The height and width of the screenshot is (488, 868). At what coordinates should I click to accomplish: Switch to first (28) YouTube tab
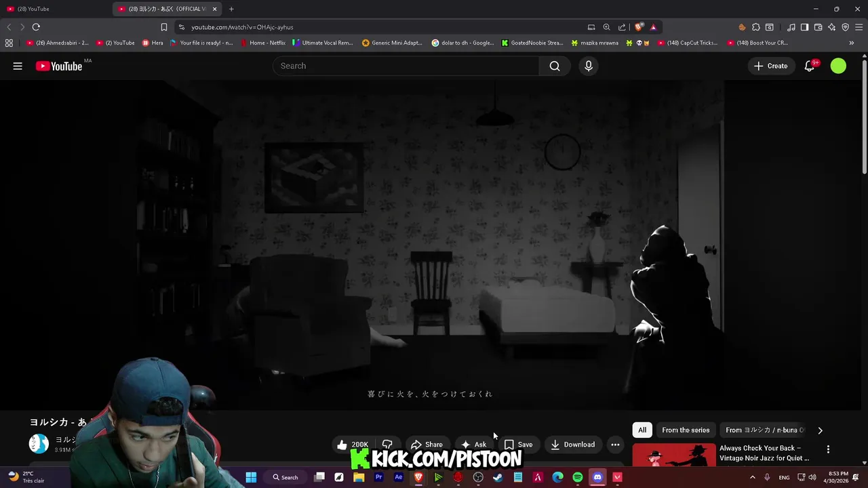(x=54, y=9)
